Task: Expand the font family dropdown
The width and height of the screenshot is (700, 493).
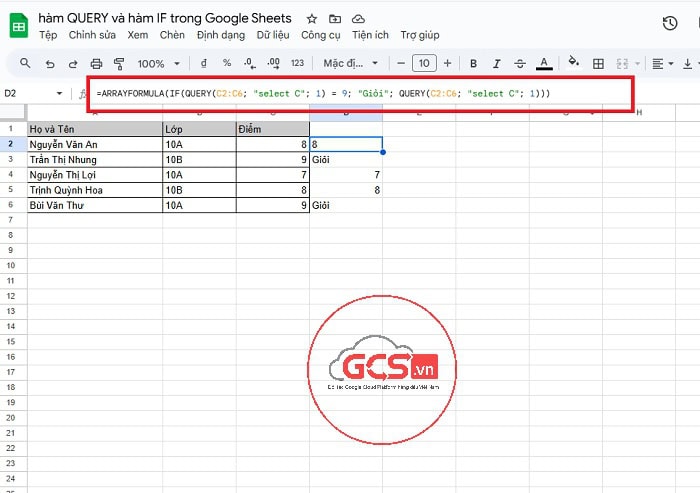Action: 347,64
